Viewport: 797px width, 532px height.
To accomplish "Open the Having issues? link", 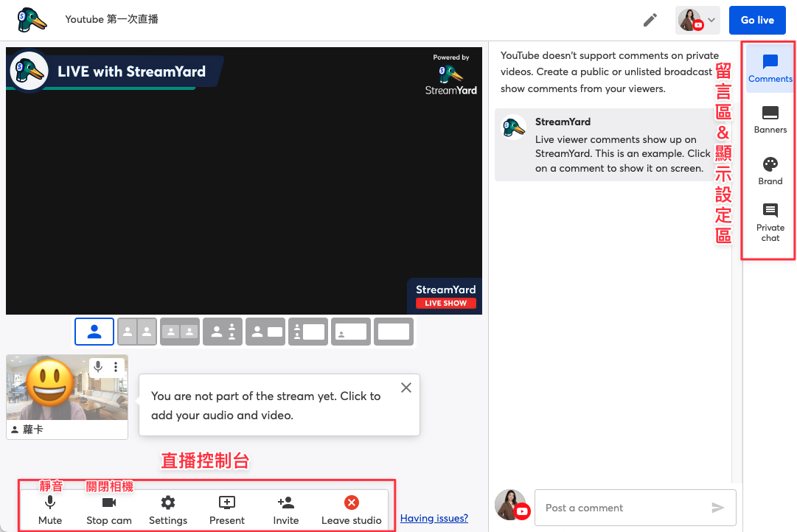I will 434,518.
